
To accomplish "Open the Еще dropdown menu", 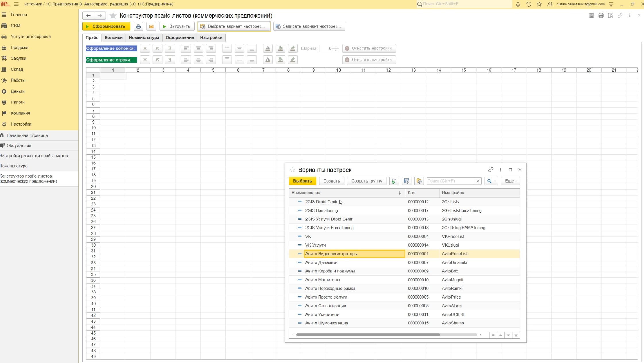I will click(x=510, y=181).
